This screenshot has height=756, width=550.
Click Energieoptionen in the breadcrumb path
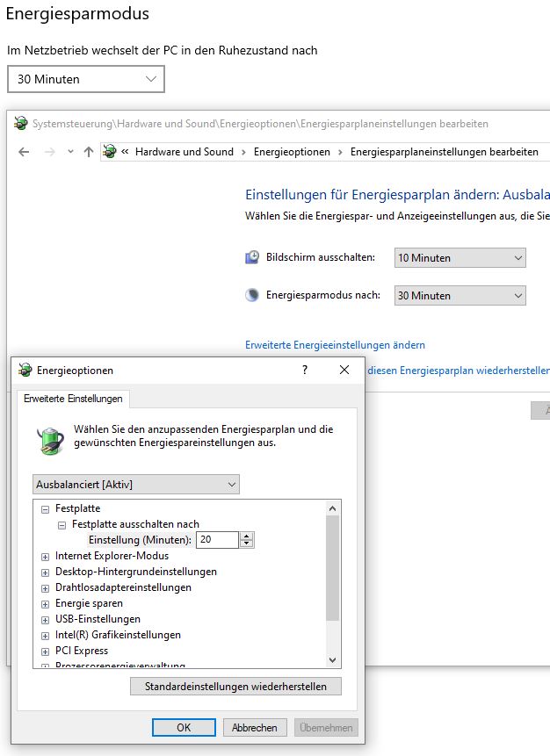coord(292,152)
